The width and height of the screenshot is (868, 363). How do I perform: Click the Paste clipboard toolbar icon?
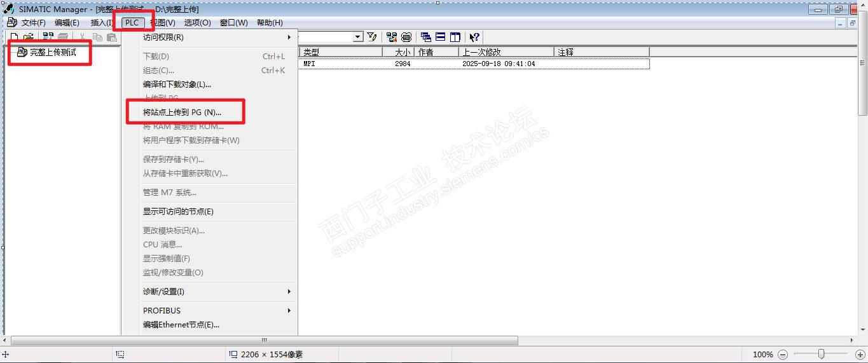(x=112, y=38)
